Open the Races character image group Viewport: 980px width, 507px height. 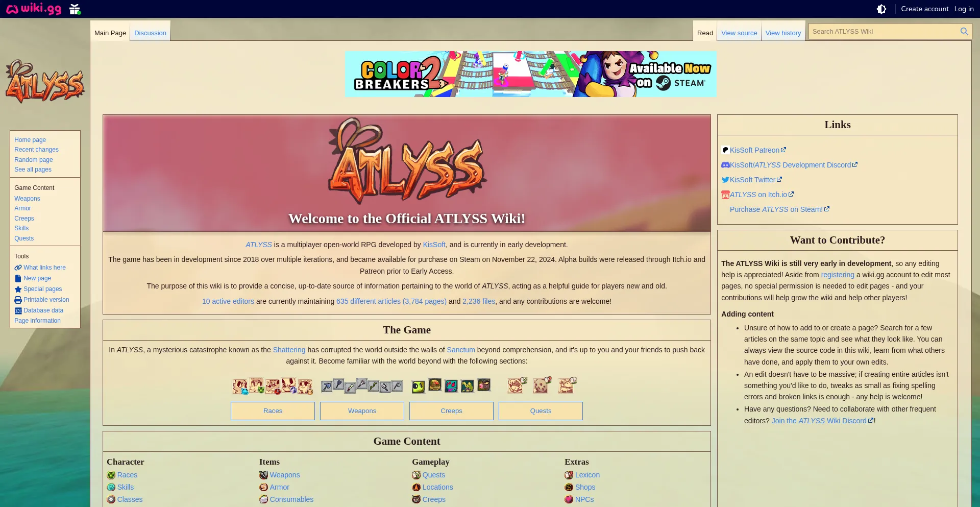(x=273, y=385)
